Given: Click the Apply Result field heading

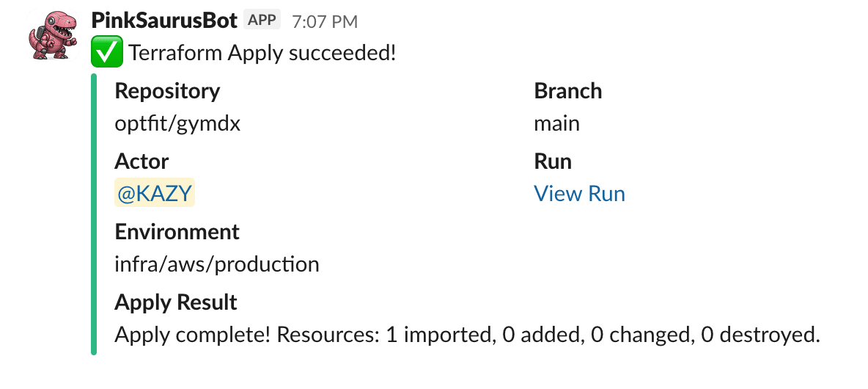Looking at the screenshot, I should [176, 302].
